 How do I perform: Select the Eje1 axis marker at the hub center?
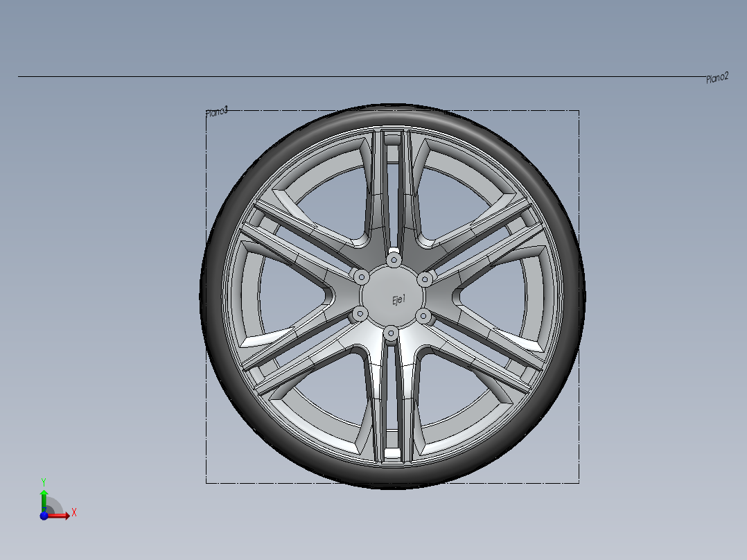coord(398,298)
